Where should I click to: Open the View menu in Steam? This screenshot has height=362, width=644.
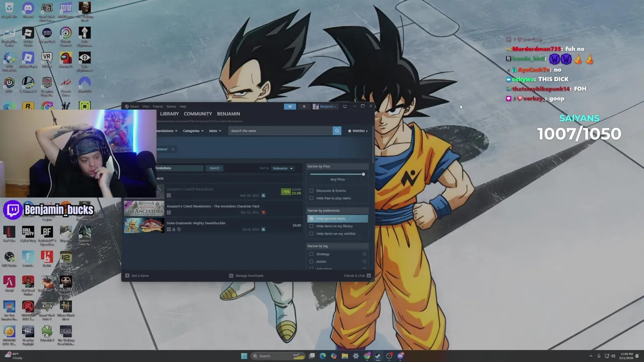(x=145, y=107)
